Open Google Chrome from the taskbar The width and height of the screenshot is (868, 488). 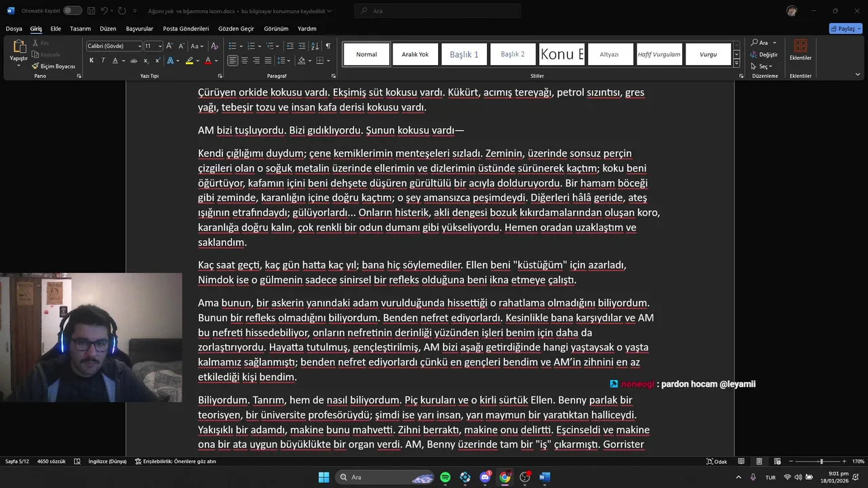coord(505,477)
